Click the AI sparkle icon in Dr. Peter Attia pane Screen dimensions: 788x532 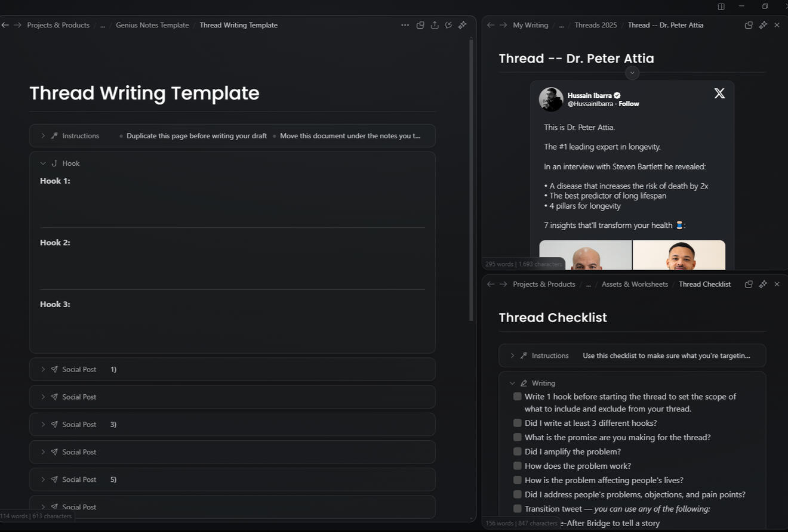click(763, 25)
